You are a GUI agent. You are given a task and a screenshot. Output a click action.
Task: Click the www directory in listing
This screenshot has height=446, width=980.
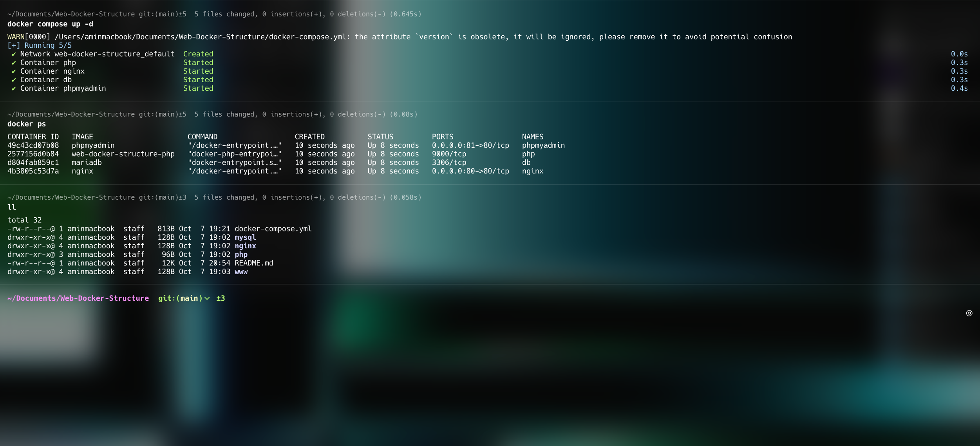241,272
